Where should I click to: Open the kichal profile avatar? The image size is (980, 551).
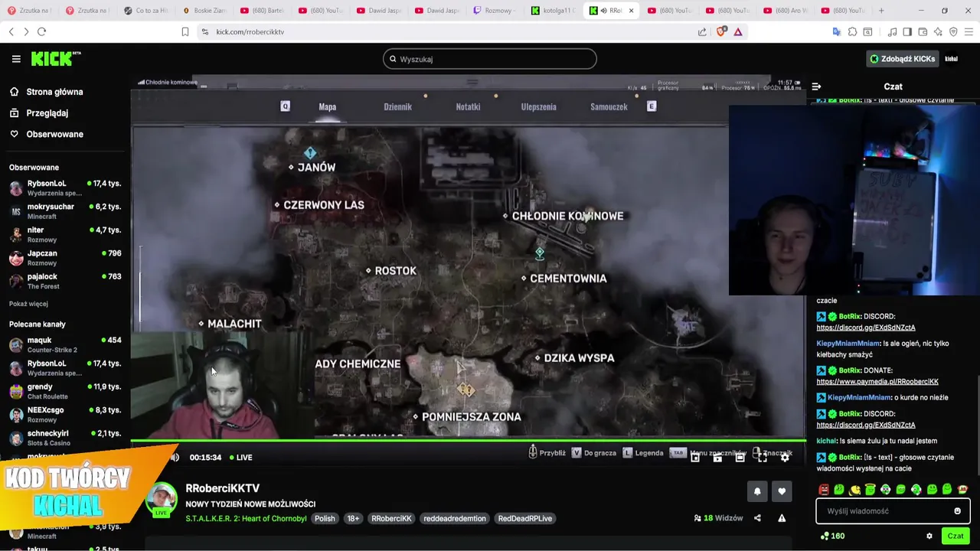click(952, 59)
